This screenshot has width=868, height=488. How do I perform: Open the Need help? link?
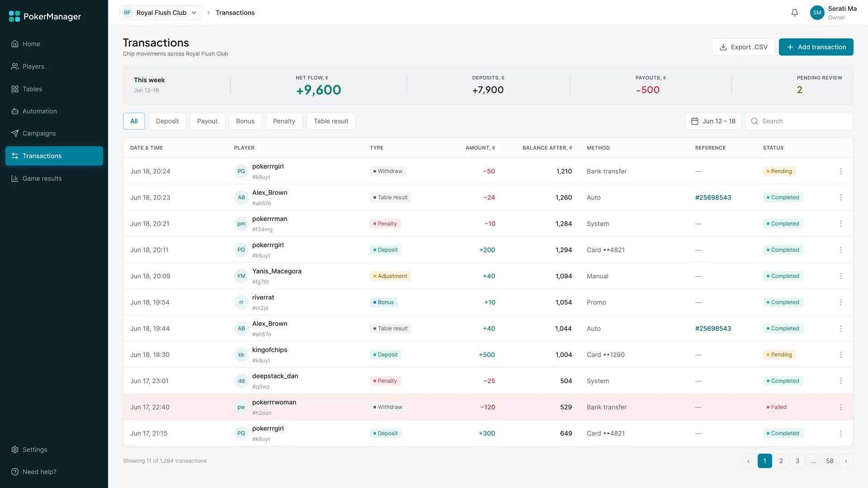(54, 472)
